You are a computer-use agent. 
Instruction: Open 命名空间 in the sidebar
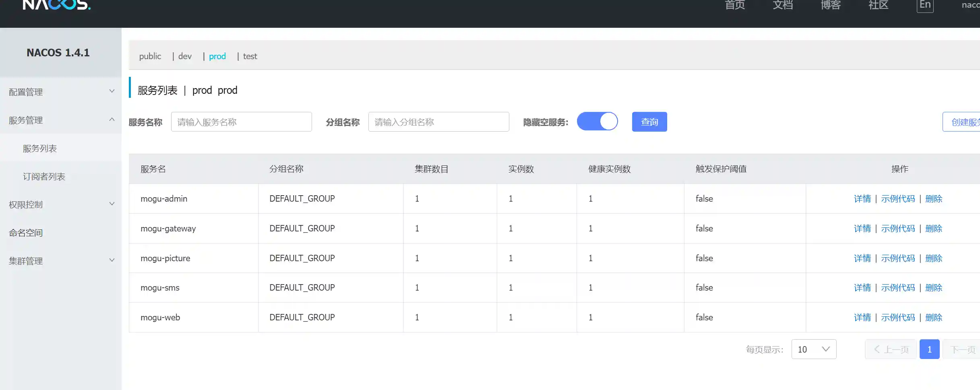coord(26,233)
